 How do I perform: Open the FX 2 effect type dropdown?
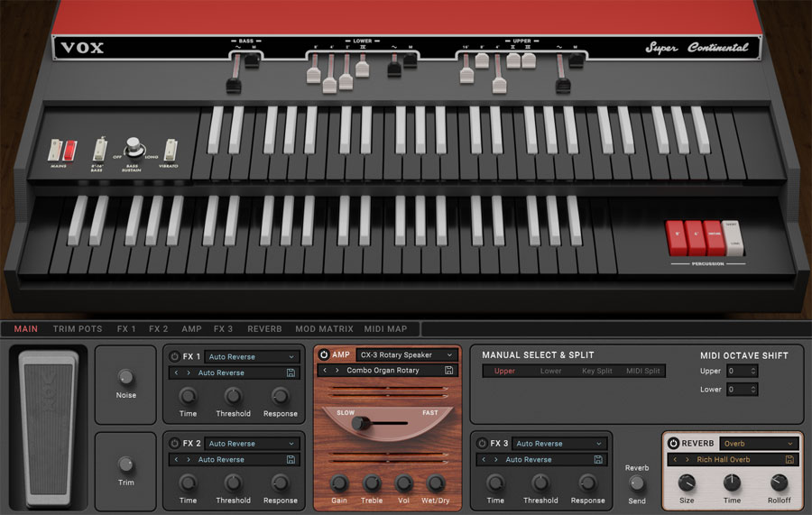[253, 444]
